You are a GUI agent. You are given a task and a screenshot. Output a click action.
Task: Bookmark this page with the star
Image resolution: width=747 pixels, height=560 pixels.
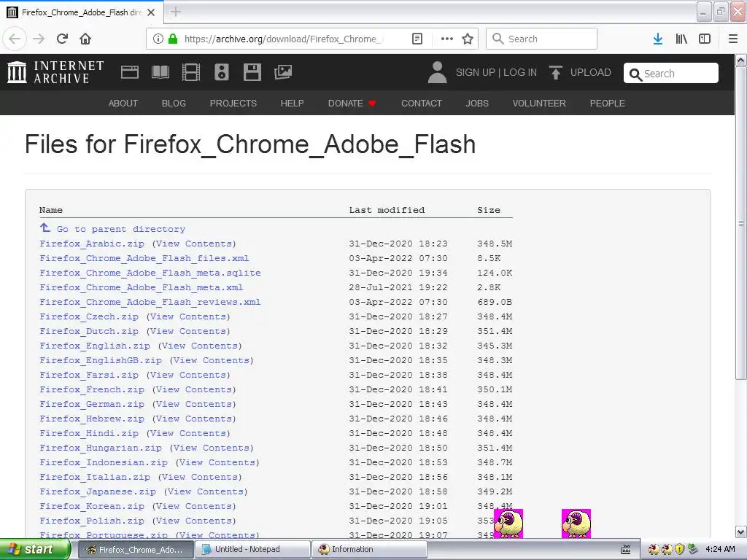pyautogui.click(x=468, y=39)
